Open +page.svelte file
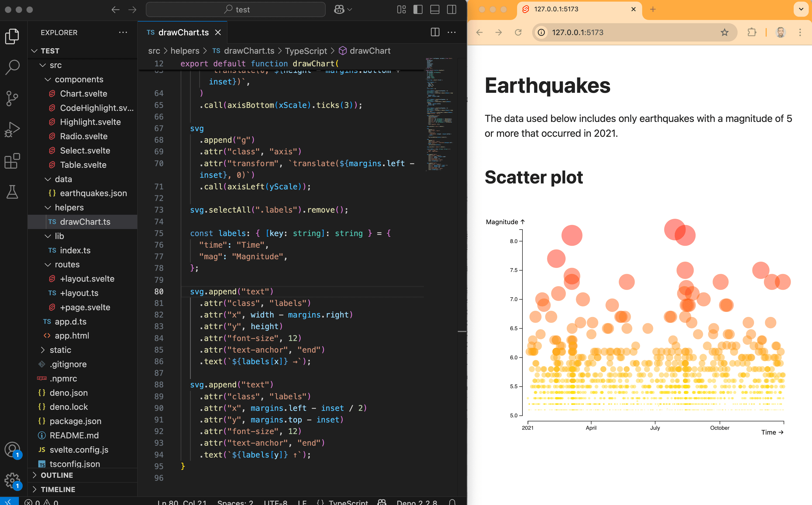 click(x=82, y=307)
